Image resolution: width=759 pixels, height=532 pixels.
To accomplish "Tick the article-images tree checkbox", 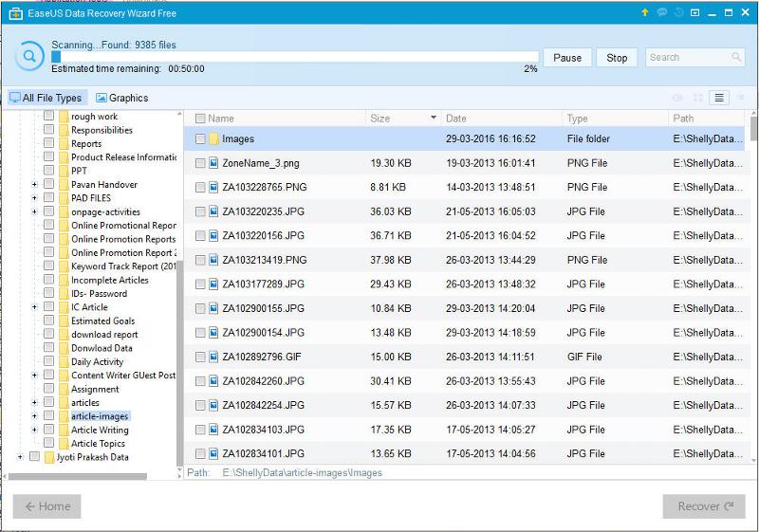I will click(x=48, y=415).
